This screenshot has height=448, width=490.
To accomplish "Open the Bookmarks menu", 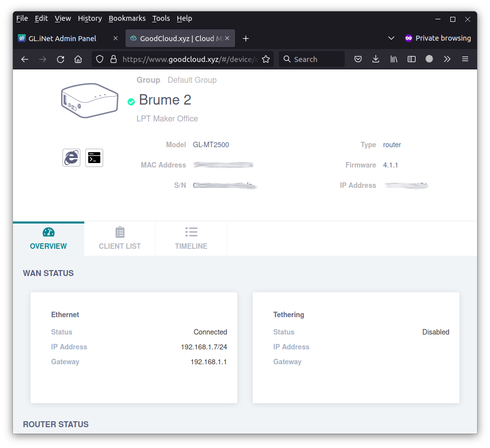I will tap(127, 18).
